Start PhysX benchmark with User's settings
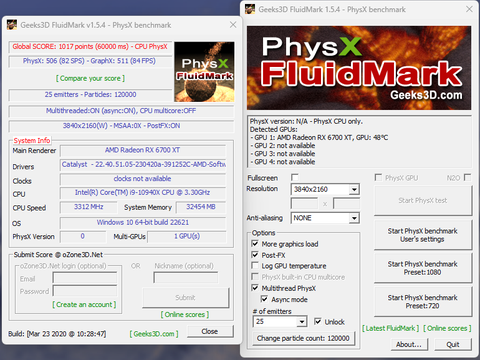 [x=423, y=235]
